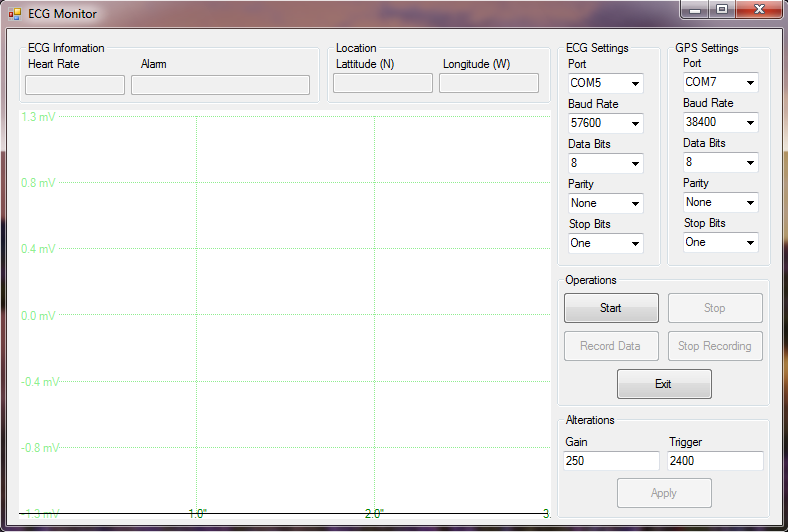Expand the GPS Stop Bits dropdown
788x532 pixels.
click(721, 242)
